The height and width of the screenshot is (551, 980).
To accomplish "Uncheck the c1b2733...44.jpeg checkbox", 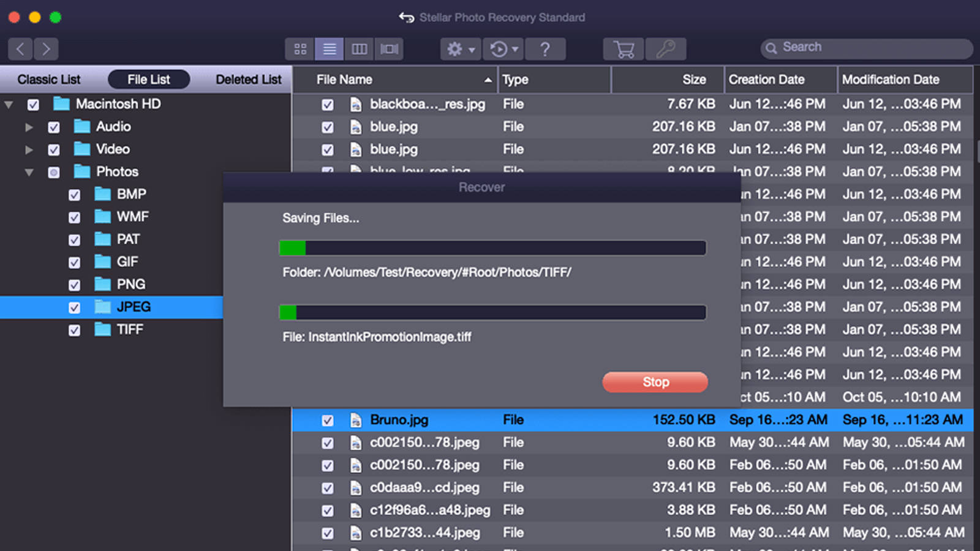I will click(328, 533).
